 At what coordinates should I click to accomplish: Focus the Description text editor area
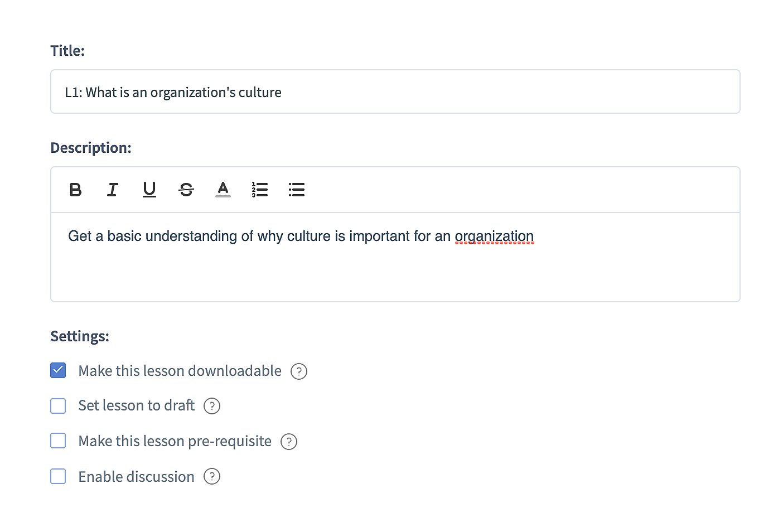[x=395, y=268]
